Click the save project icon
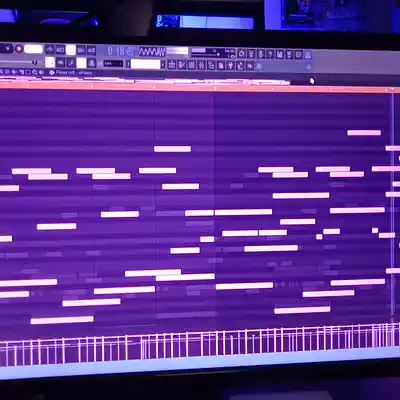The height and width of the screenshot is (400, 400). pos(280,54)
